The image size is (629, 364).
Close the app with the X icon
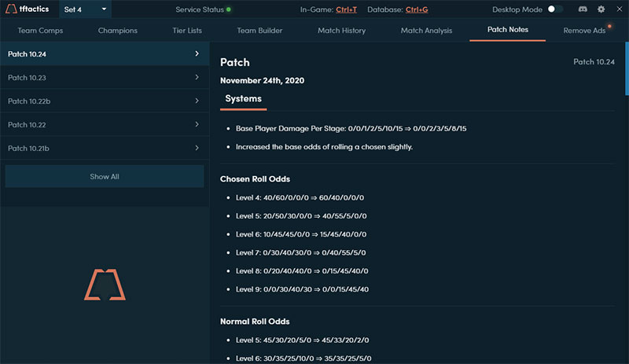[x=619, y=9]
